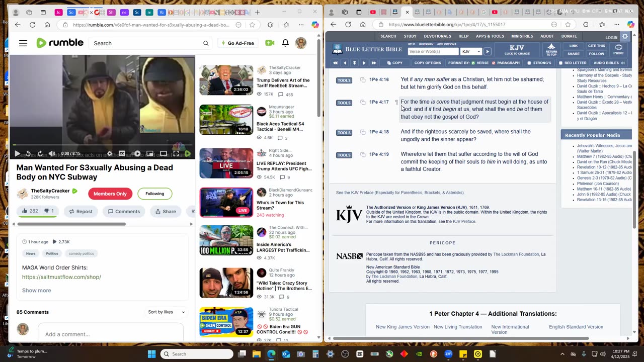Screen dimensions: 644x362
Task: Open video player settings gear
Action: coord(110,154)
